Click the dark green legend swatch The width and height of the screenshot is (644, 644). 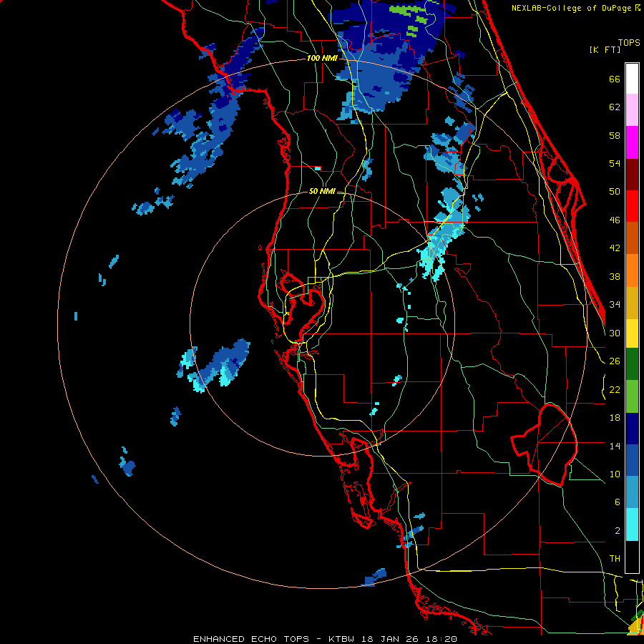click(632, 364)
